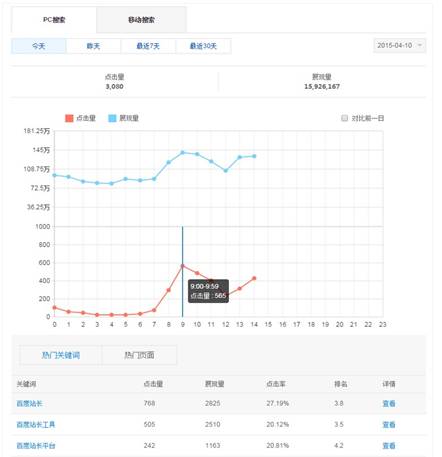442x457 pixels.
Task: Click 查看 for the 百度站长工具 row
Action: (x=389, y=424)
